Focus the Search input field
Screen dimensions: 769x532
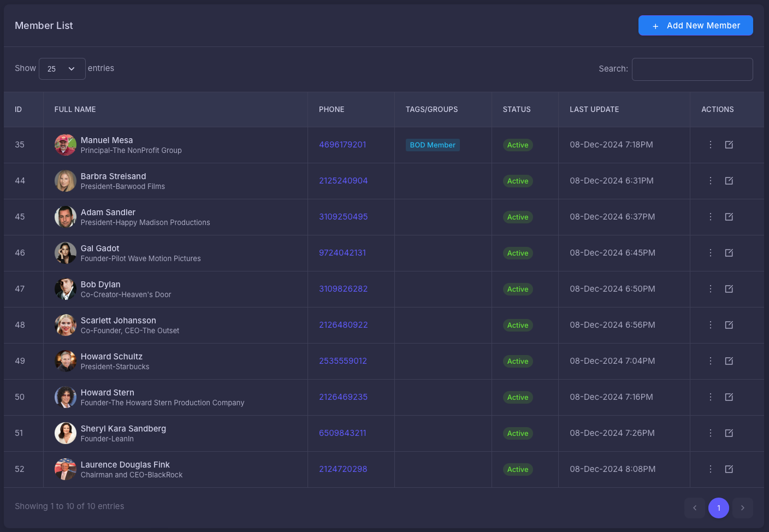[693, 69]
